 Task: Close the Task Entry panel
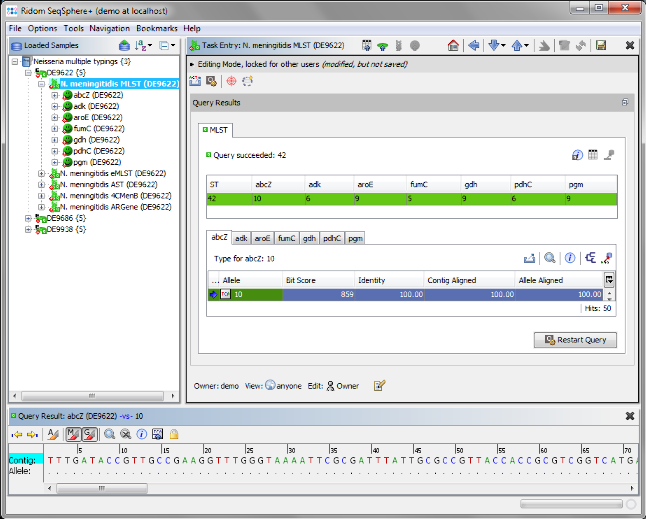[x=630, y=45]
